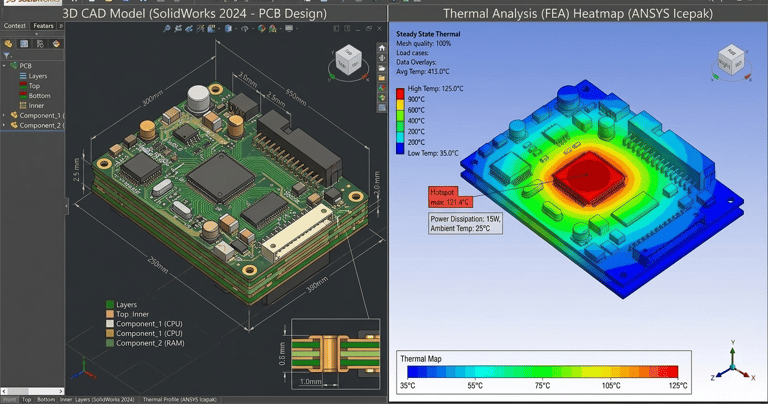The height and width of the screenshot is (404, 768).
Task: Click the dark blue Low Temp legend swatch
Action: coord(400,149)
